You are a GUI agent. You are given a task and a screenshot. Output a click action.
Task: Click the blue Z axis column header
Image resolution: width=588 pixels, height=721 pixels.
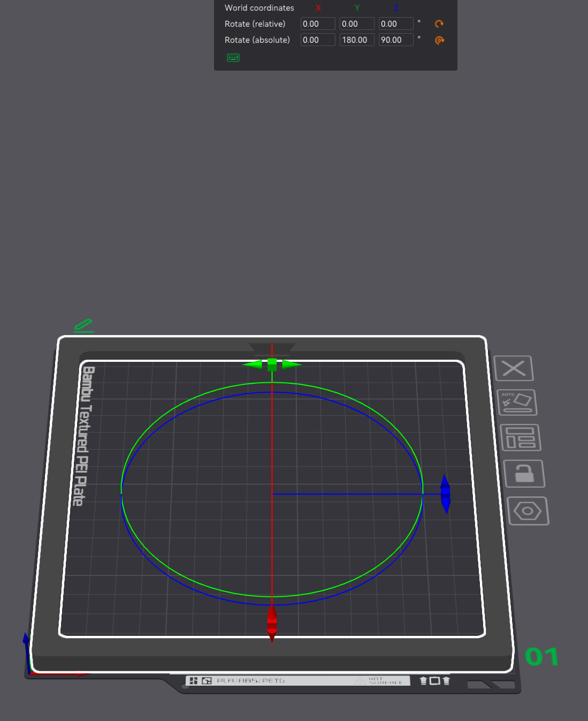coord(396,8)
